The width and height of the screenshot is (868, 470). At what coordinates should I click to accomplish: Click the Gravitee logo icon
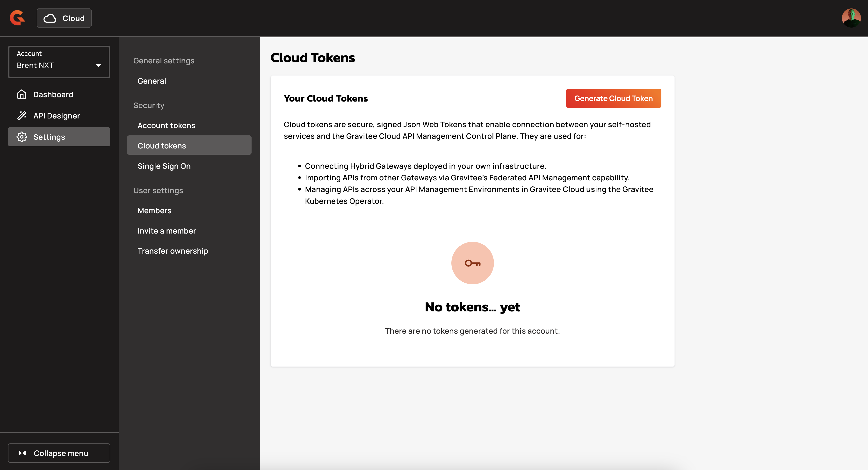[17, 18]
